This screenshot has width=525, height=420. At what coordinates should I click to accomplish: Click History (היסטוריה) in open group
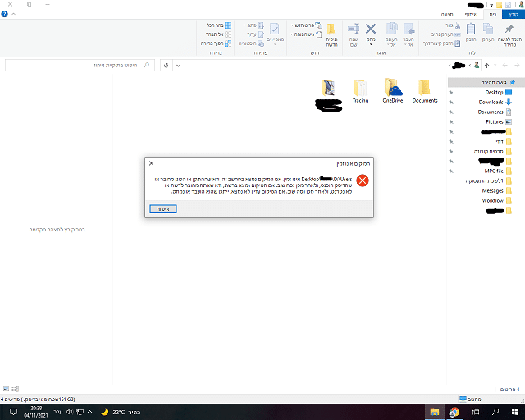[x=251, y=43]
